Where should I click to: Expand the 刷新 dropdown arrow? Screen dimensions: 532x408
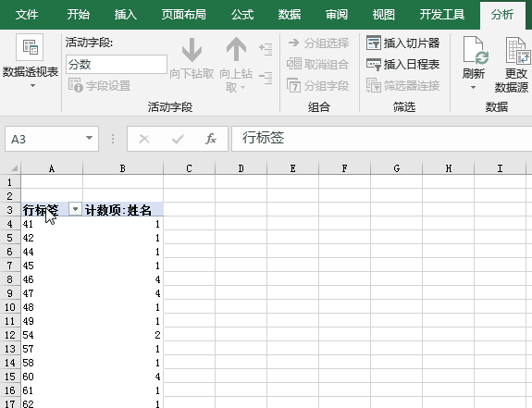473,88
